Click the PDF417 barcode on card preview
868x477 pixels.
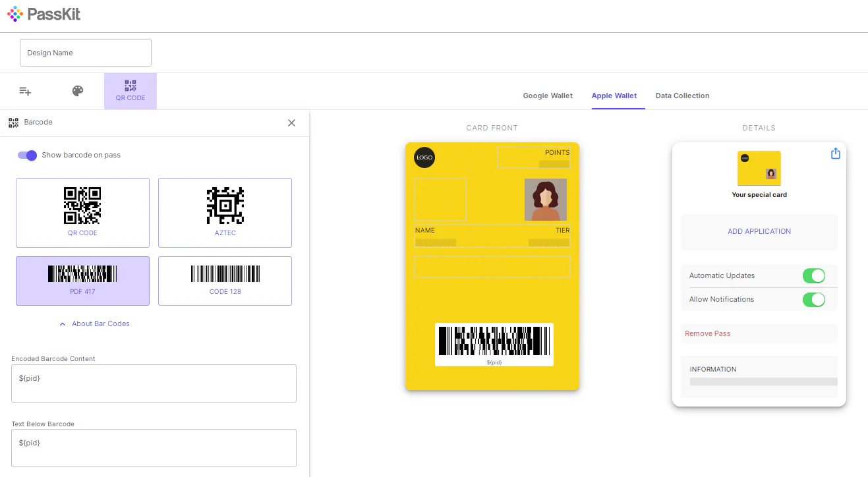coord(494,345)
